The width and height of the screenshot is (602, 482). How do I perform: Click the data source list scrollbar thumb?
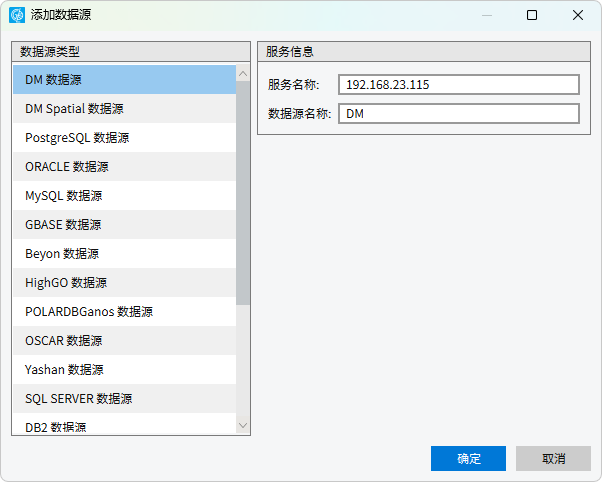(243, 193)
